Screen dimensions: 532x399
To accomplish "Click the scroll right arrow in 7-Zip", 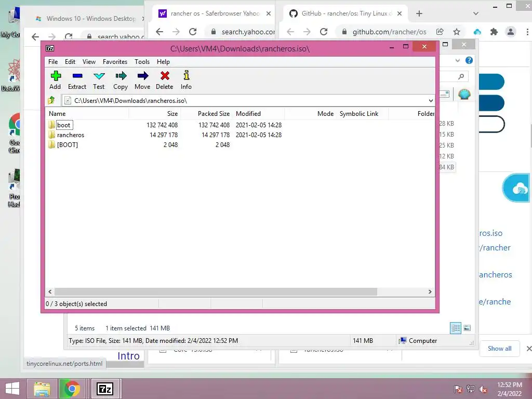I will click(430, 292).
